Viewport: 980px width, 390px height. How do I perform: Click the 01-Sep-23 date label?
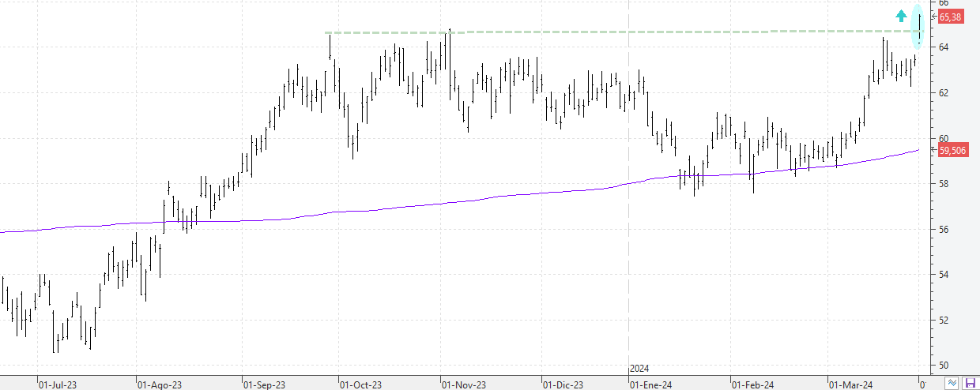[265, 384]
